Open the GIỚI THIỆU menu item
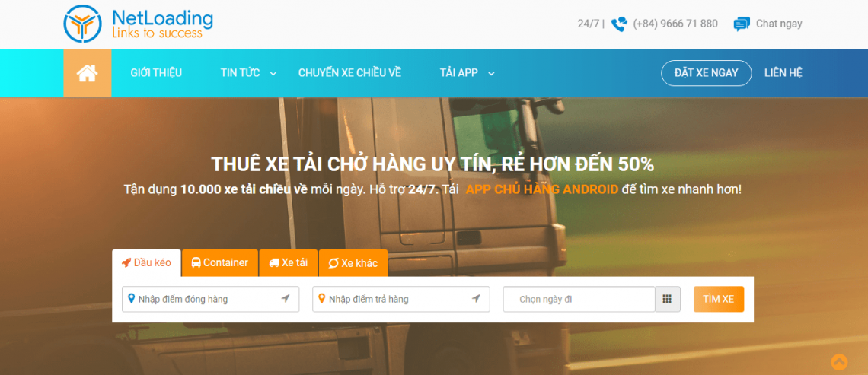 (156, 73)
